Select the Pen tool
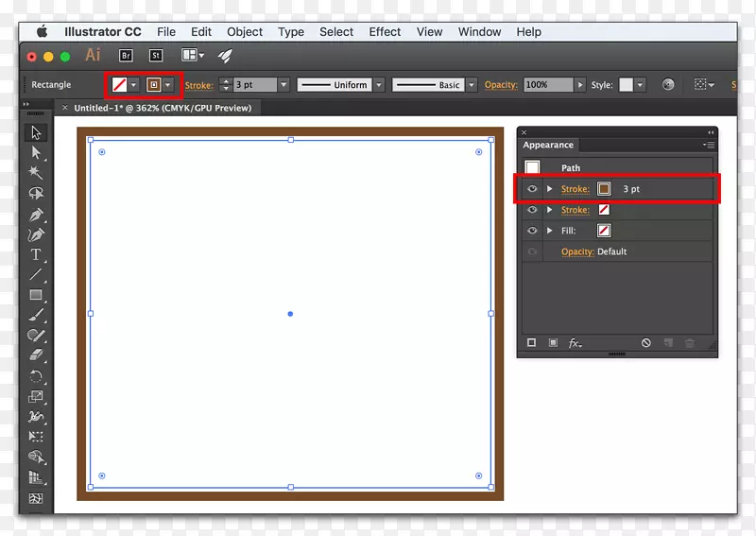The image size is (756, 536). 36,215
